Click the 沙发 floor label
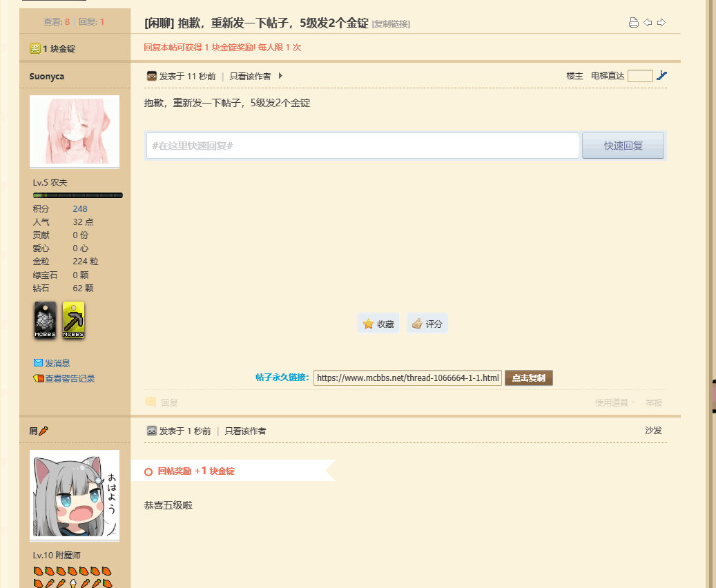This screenshot has height=588, width=716. [653, 431]
